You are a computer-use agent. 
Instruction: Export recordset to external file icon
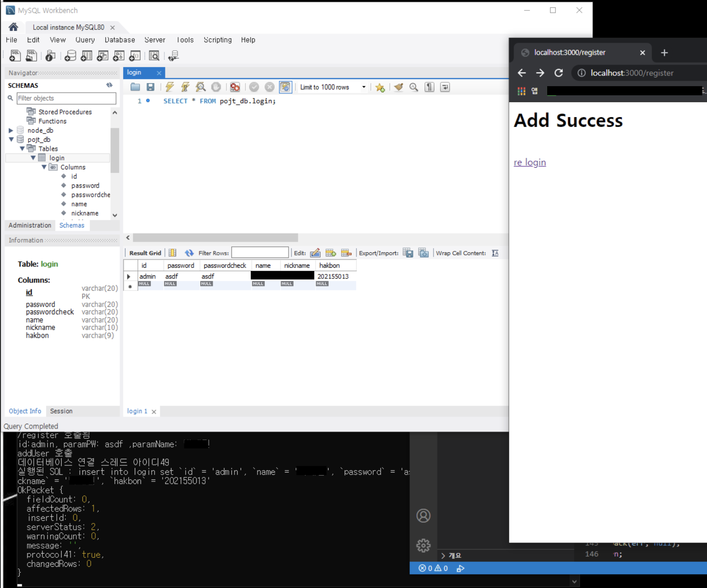(408, 253)
